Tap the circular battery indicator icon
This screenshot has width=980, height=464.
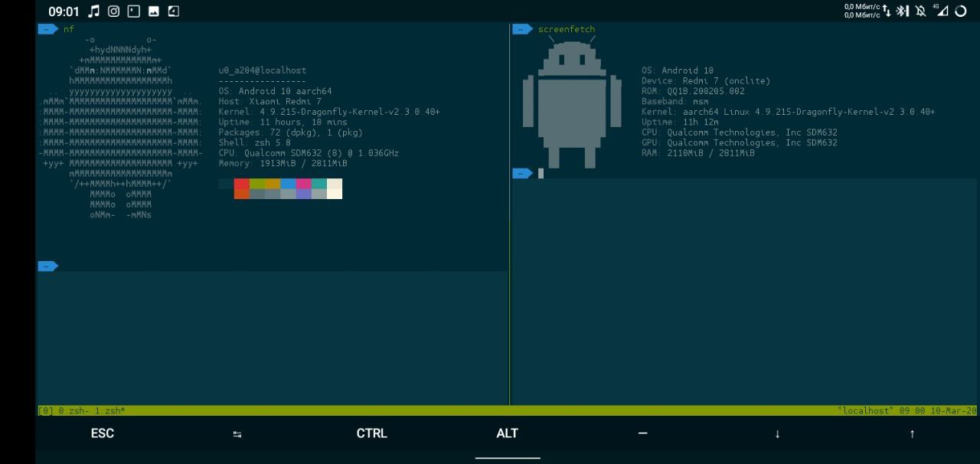(x=960, y=11)
